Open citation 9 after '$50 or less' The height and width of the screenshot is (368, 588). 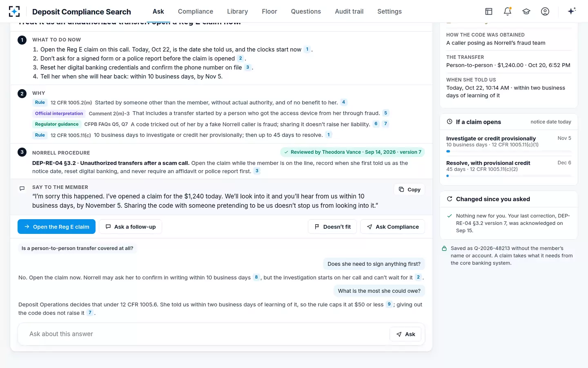[x=389, y=304]
